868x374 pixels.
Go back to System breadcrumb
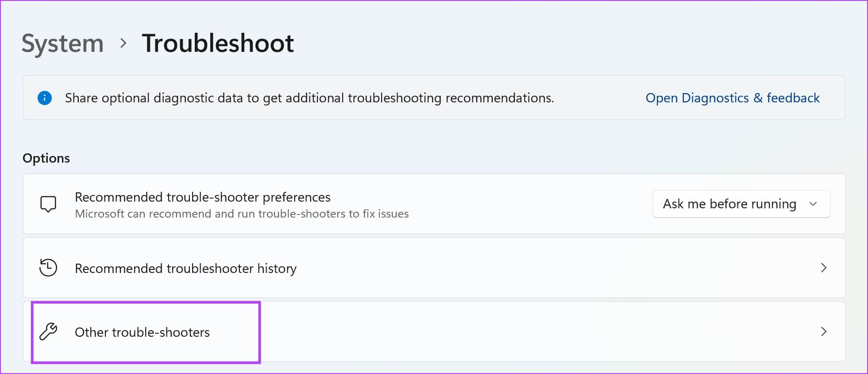click(x=62, y=43)
